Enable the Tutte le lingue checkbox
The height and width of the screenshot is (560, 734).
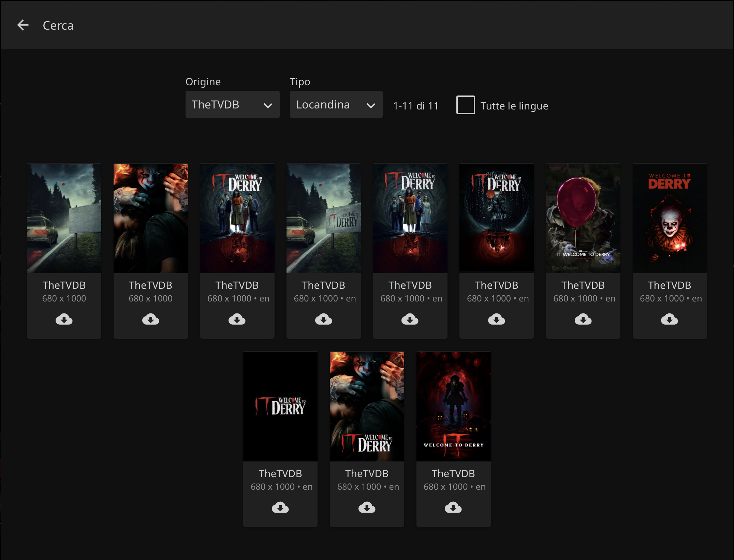(x=465, y=105)
